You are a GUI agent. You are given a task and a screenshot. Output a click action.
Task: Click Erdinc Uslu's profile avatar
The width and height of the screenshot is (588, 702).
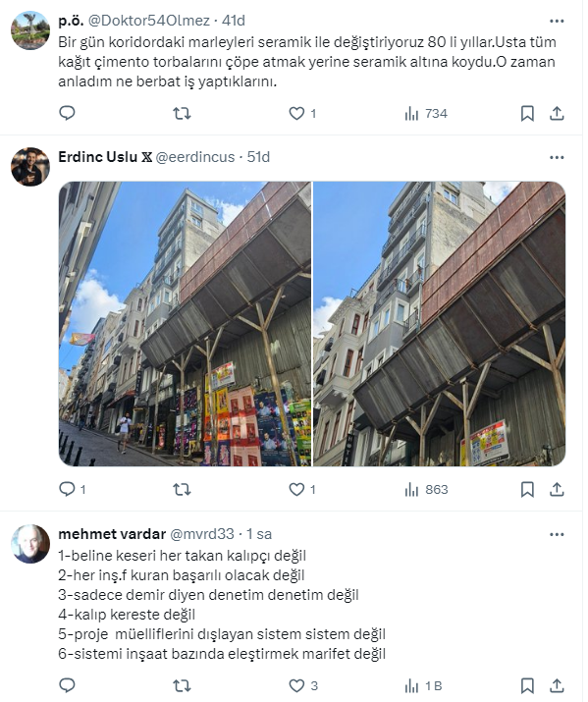click(30, 167)
